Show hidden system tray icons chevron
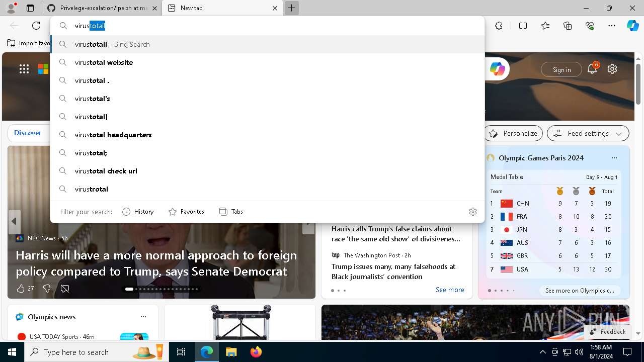 pyautogui.click(x=542, y=352)
